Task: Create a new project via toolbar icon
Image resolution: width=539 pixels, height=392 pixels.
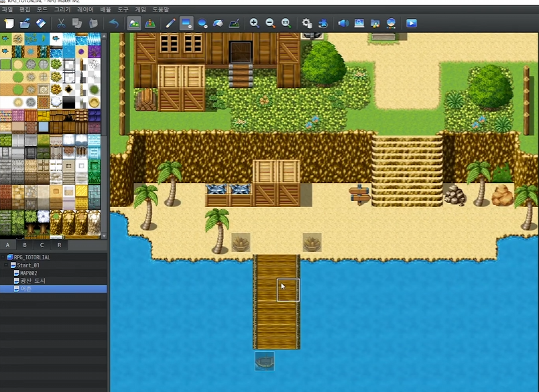Action: coord(9,23)
